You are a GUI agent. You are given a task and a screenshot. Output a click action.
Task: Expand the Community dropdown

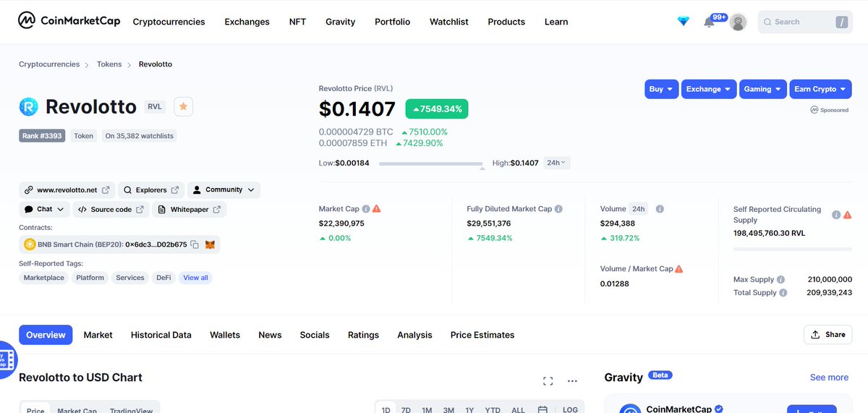[224, 190]
